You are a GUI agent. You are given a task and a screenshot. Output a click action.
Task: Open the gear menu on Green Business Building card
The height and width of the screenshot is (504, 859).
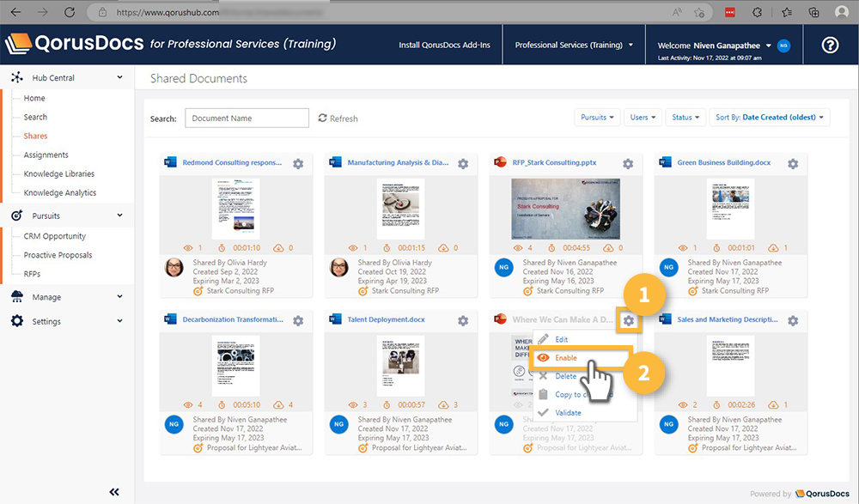coord(793,164)
